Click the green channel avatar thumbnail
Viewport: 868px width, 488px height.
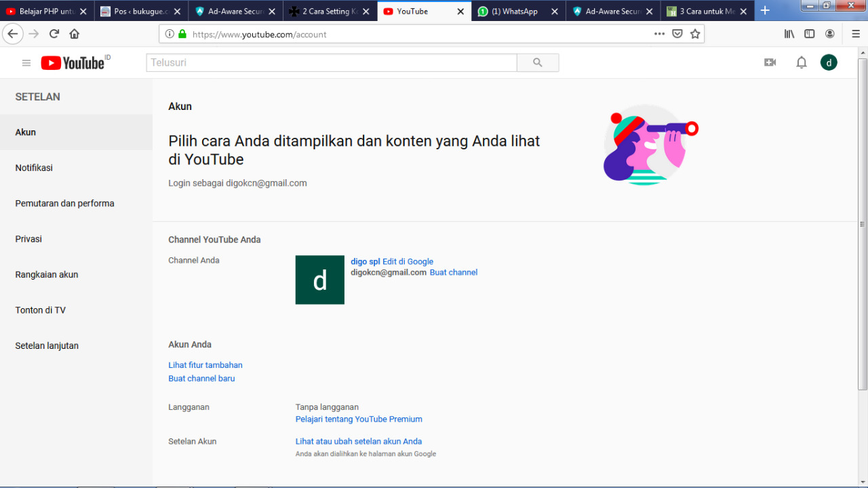coord(320,280)
